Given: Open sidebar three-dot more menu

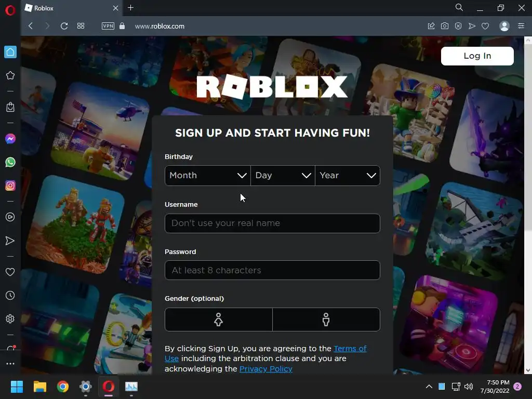Looking at the screenshot, I should [x=10, y=364].
